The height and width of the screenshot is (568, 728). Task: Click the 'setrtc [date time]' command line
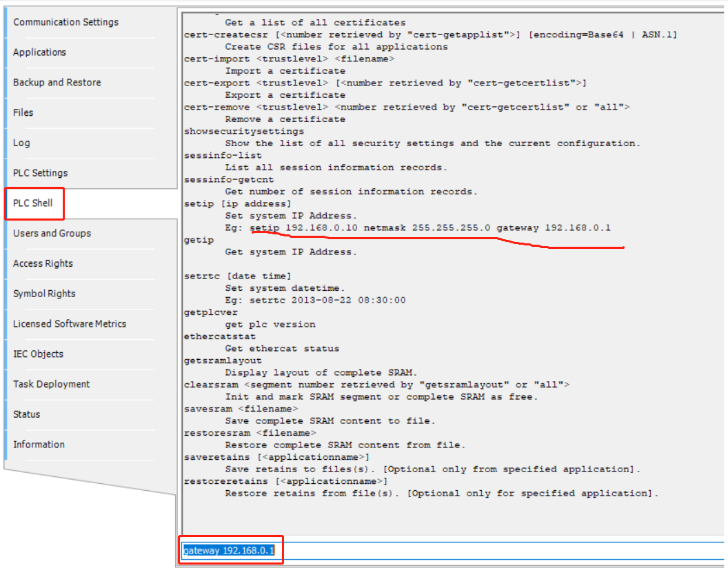coord(238,276)
